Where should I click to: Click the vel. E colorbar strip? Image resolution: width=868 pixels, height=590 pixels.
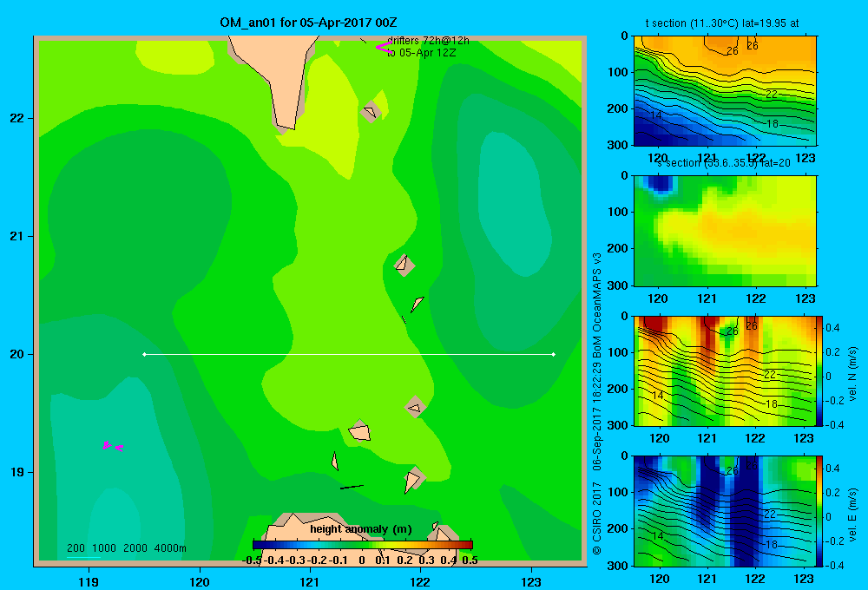819,511
